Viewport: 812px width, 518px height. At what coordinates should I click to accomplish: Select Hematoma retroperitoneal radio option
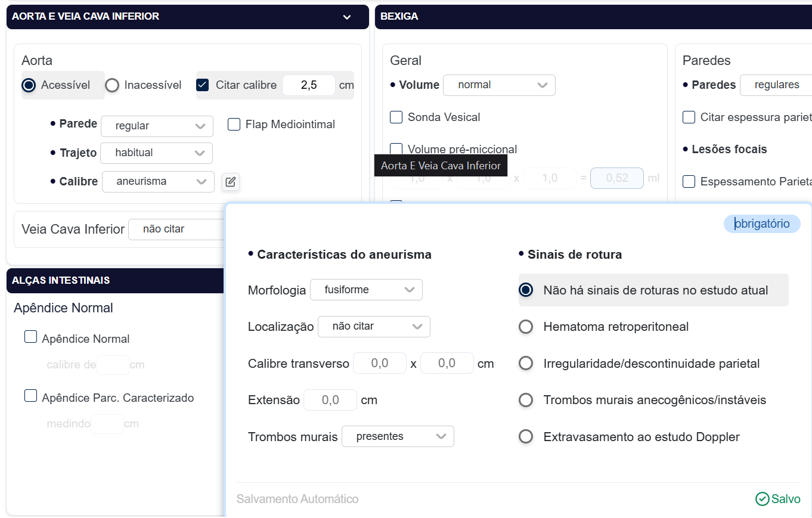pyautogui.click(x=526, y=327)
